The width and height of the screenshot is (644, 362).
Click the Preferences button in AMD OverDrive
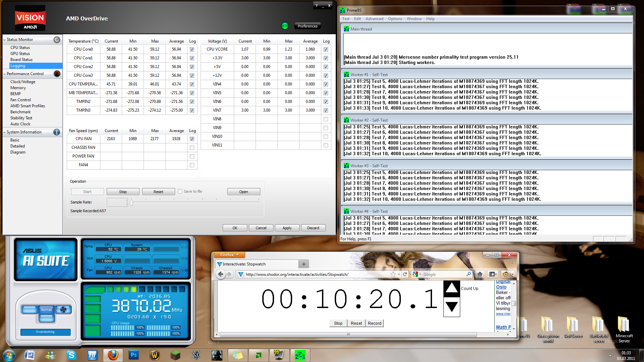(308, 26)
